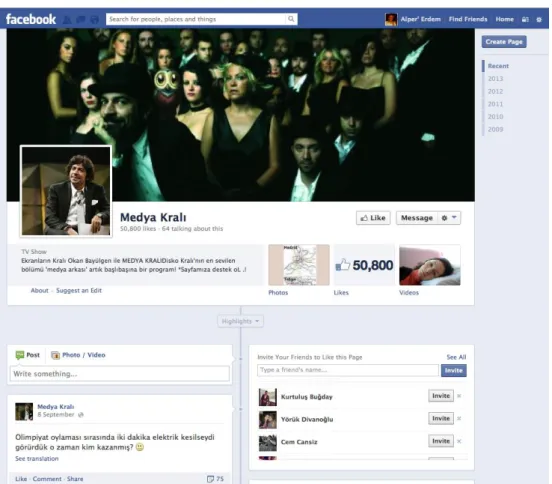
Task: Jump to 2012 in timeline
Action: click(495, 91)
